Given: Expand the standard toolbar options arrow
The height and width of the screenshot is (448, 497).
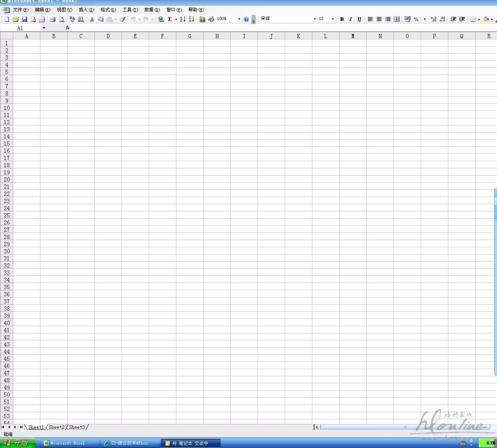Looking at the screenshot, I should (x=253, y=20).
